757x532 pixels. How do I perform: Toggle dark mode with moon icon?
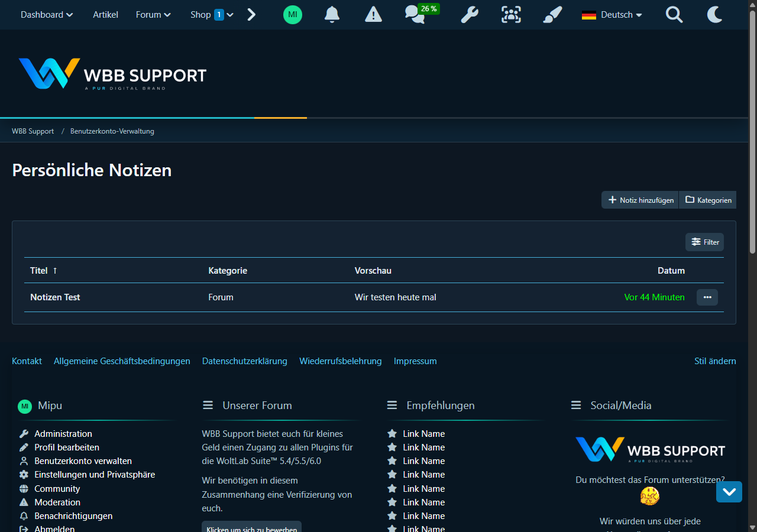(715, 15)
